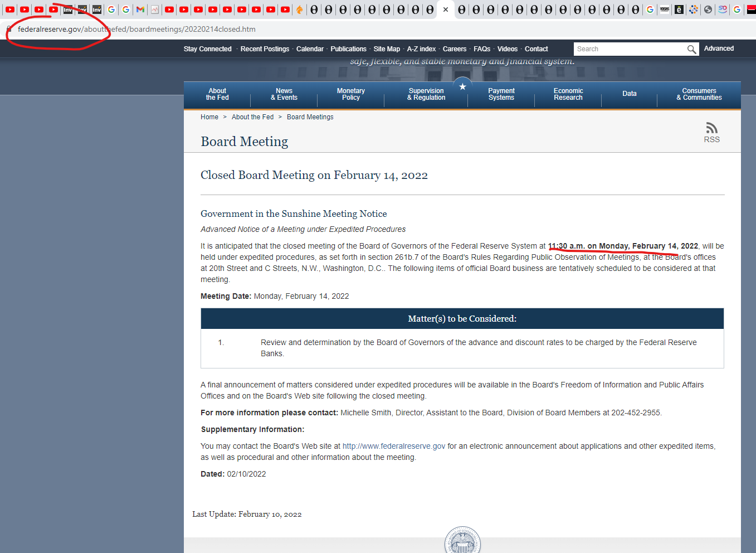Viewport: 756px width, 553px height.
Task: Switch to the red and black icon tab
Action: coord(751,9)
